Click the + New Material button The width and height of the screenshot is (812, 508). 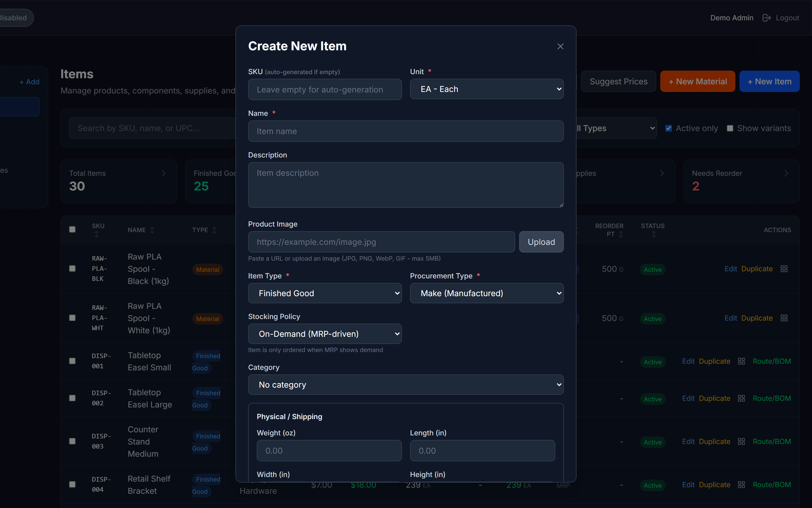click(698, 81)
